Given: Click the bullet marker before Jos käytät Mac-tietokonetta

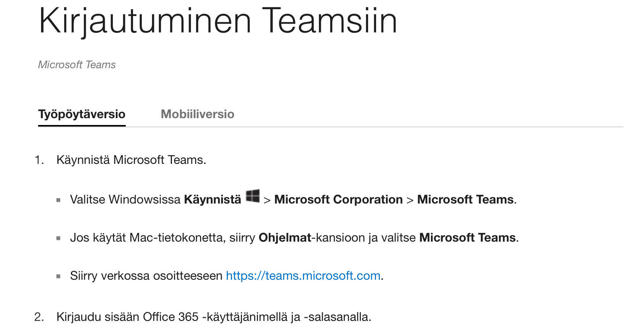Looking at the screenshot, I should (x=58, y=238).
